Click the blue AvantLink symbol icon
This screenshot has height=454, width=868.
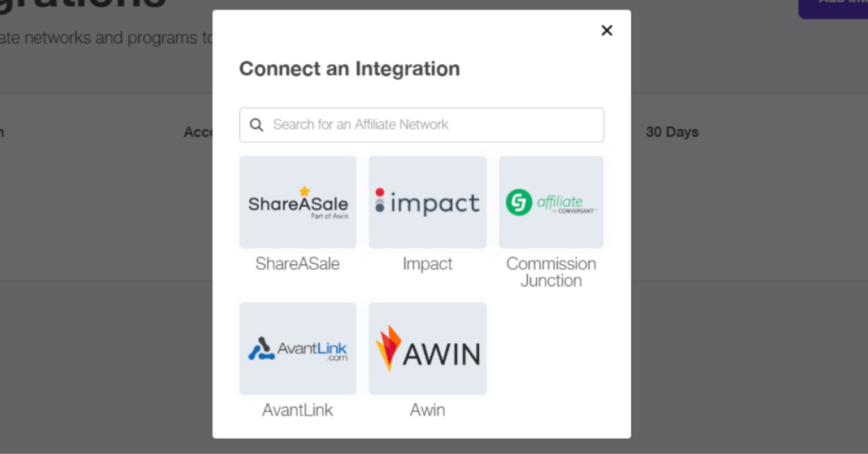[x=261, y=349]
